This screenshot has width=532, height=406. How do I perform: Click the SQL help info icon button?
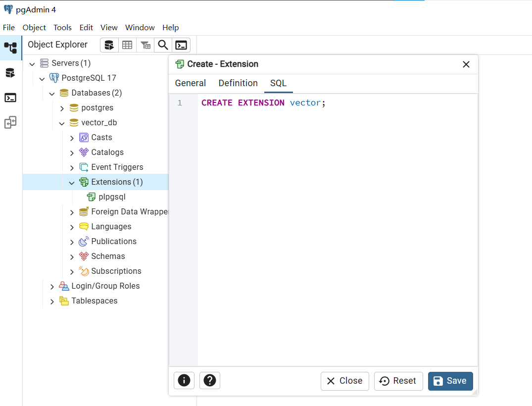point(184,381)
